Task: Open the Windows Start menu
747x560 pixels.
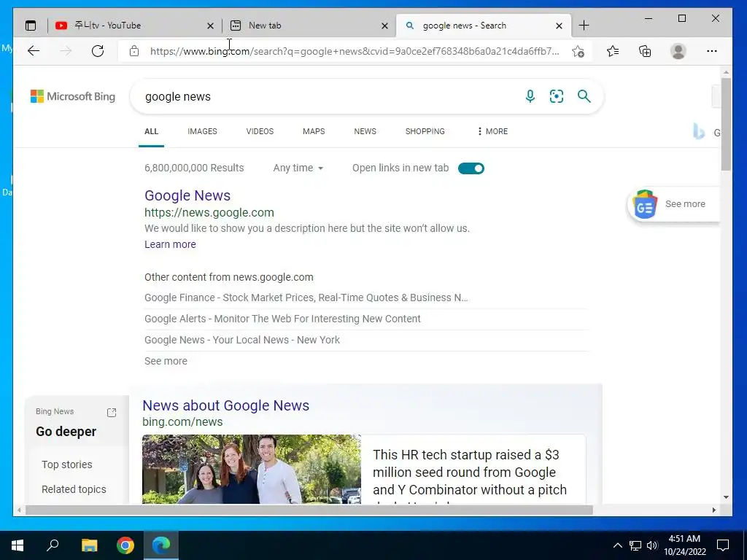Action: [x=18, y=545]
